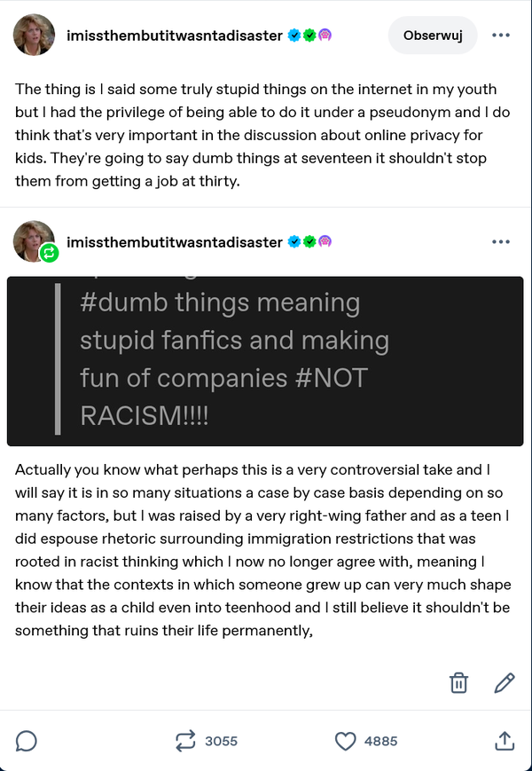The height and width of the screenshot is (771, 532).
Task: Reblog the post using the arrows icon
Action: pos(185,741)
